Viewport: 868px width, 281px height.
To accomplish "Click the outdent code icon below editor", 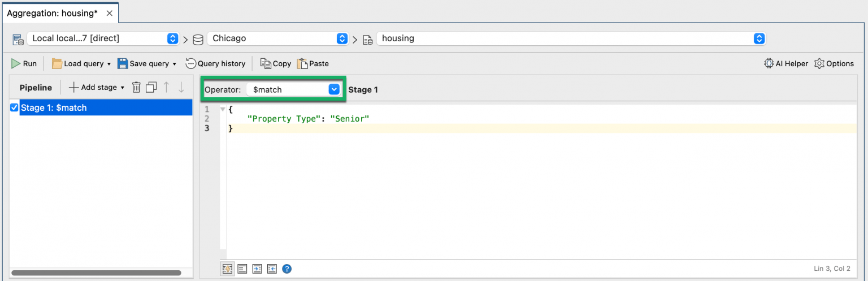I will tap(272, 269).
